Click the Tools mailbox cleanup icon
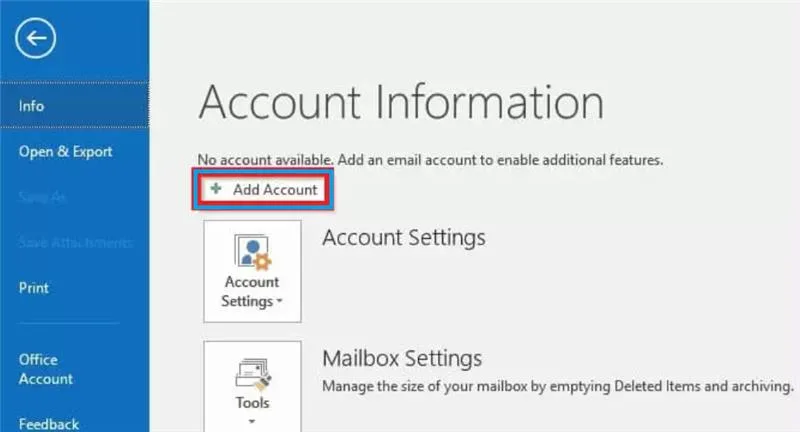 pos(253,375)
